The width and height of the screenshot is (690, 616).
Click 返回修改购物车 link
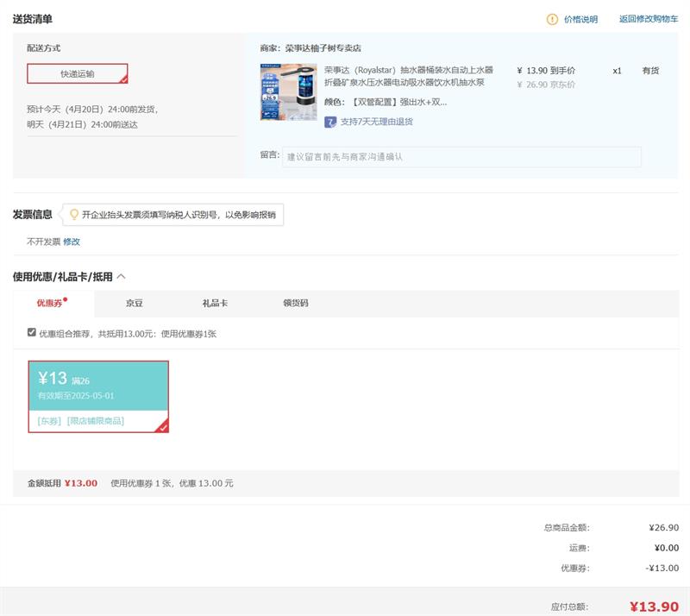coord(648,19)
